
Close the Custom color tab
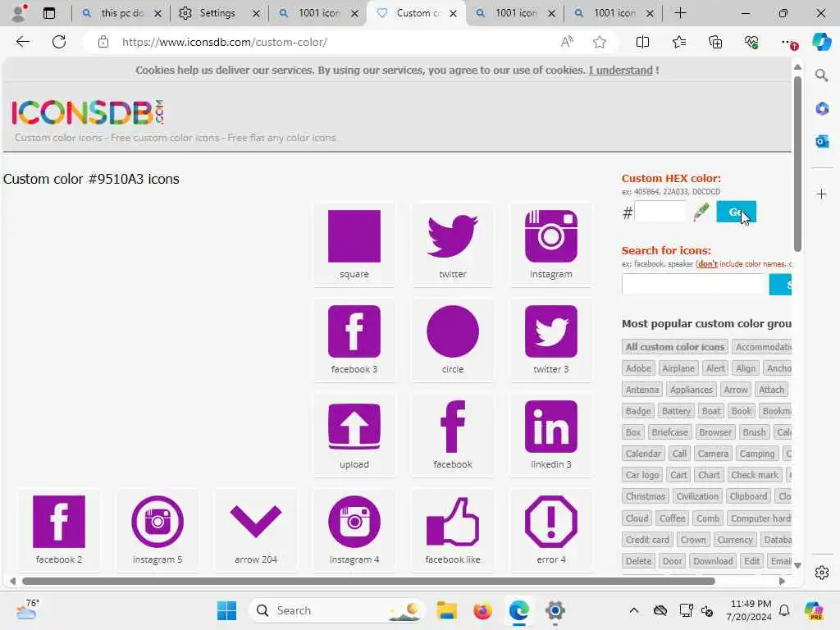[x=453, y=13]
